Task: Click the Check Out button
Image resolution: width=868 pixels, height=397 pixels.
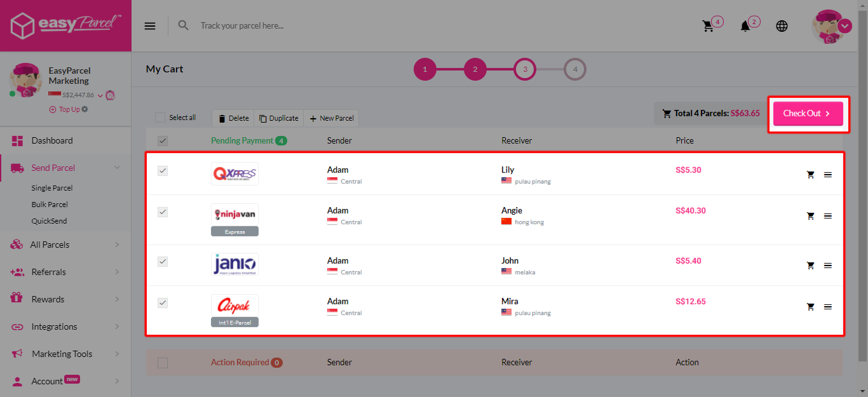Action: [808, 114]
